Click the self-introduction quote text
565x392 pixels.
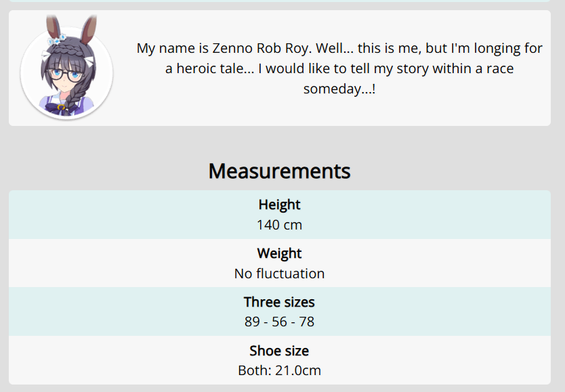click(339, 68)
